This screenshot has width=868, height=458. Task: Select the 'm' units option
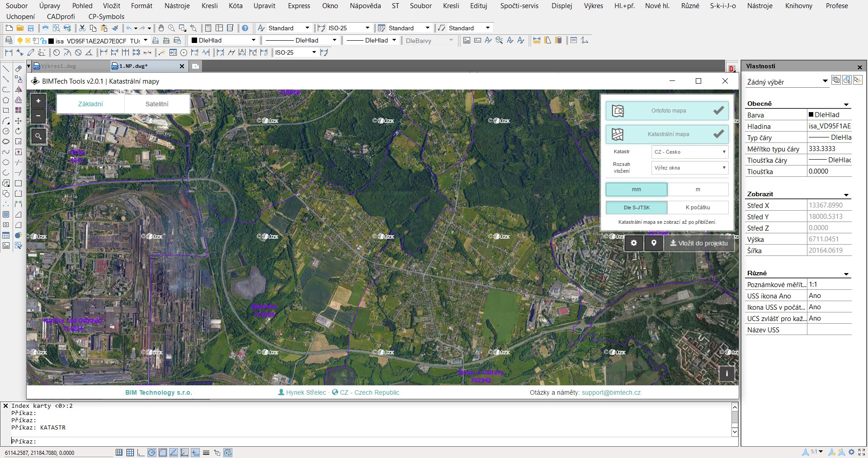(698, 189)
